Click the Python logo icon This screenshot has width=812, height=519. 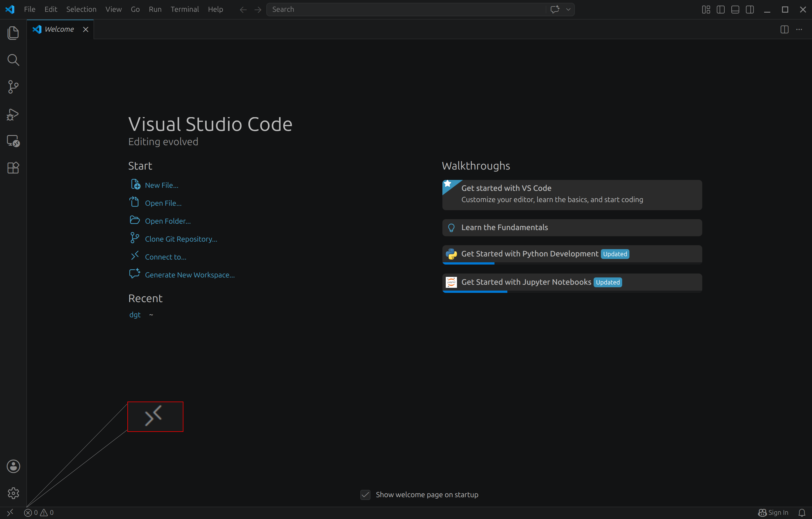point(451,254)
